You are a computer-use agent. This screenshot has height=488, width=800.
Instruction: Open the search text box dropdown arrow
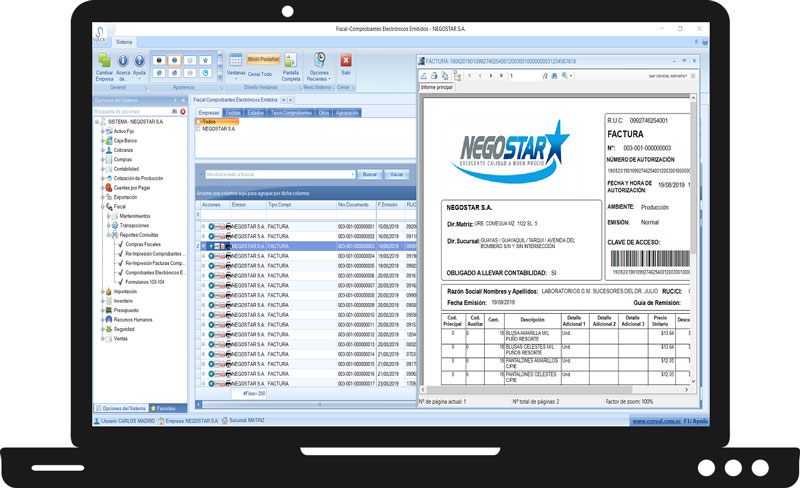click(353, 174)
